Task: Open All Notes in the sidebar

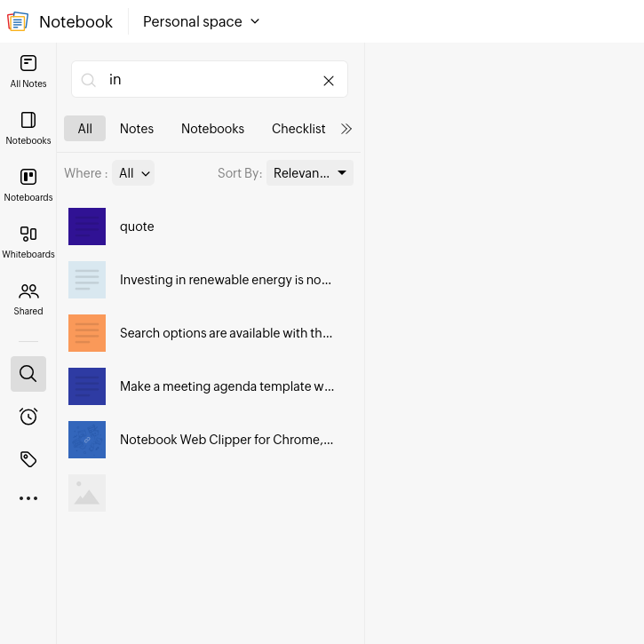Action: 28,71
